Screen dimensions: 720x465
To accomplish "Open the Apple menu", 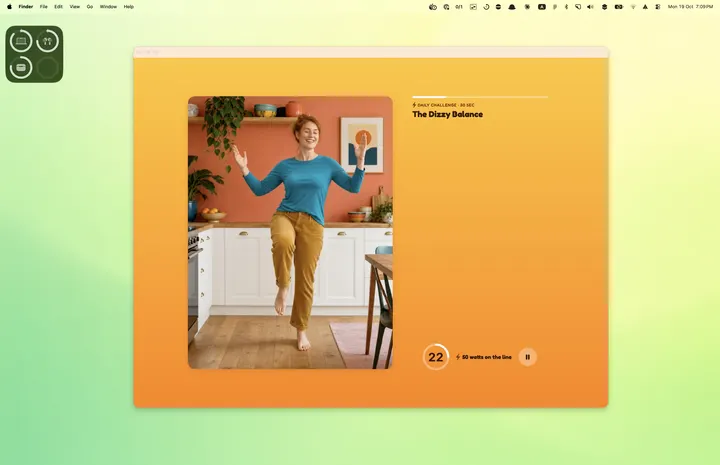I will (x=9, y=7).
